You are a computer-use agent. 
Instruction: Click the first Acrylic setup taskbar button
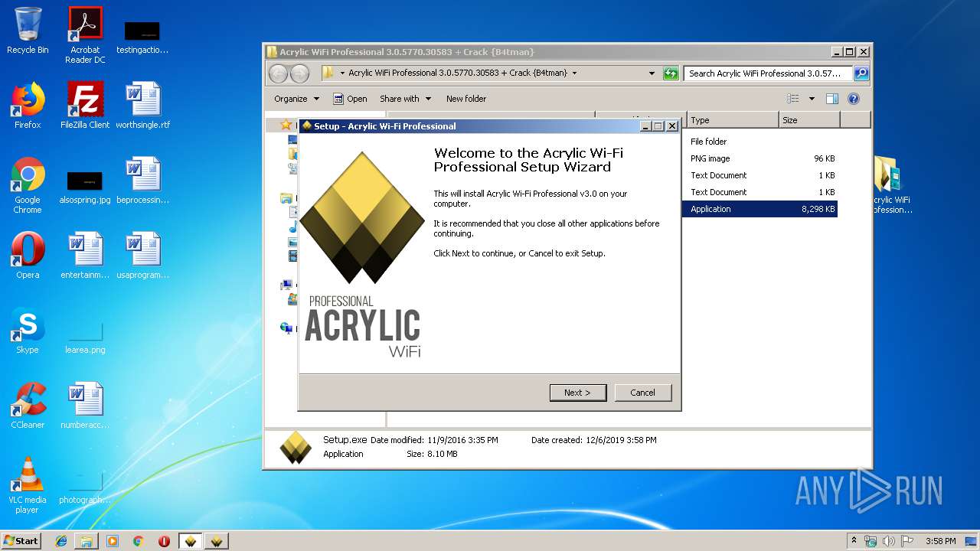point(191,541)
